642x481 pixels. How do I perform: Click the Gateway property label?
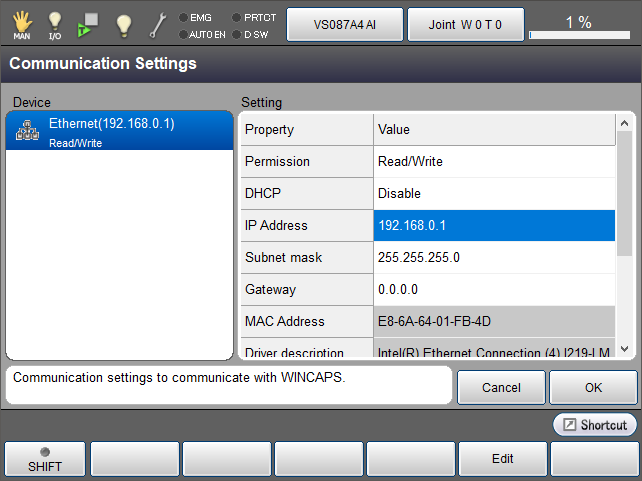coord(307,289)
